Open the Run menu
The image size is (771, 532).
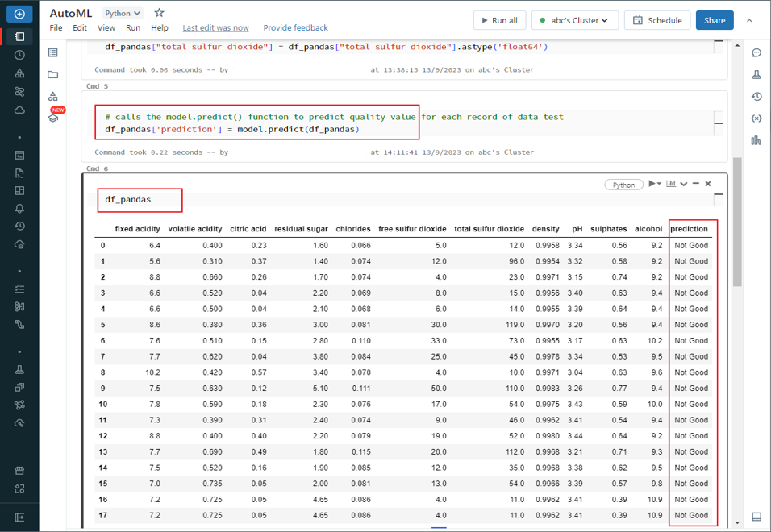132,27
